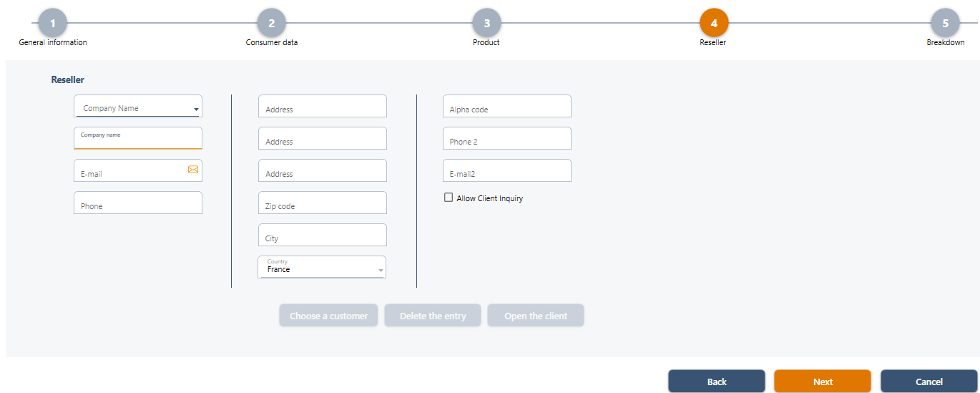Focus the Zip code field
980x393 pixels.
(323, 203)
